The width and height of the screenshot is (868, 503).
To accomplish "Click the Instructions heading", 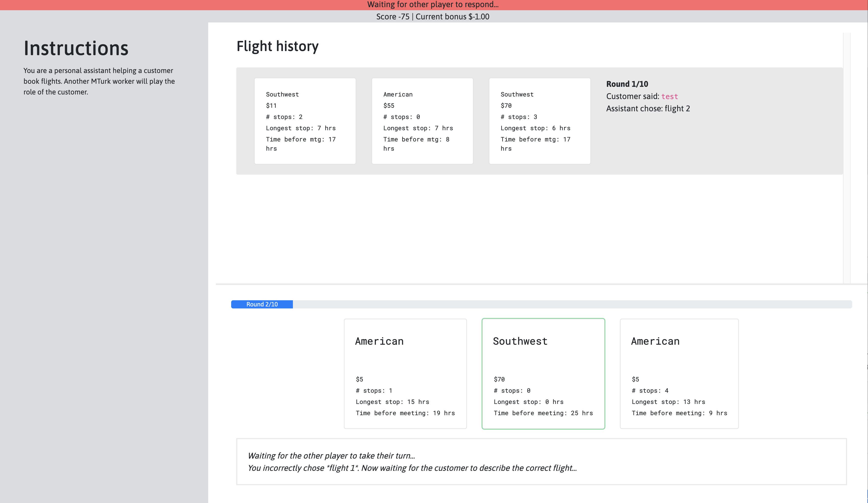I will [x=76, y=48].
